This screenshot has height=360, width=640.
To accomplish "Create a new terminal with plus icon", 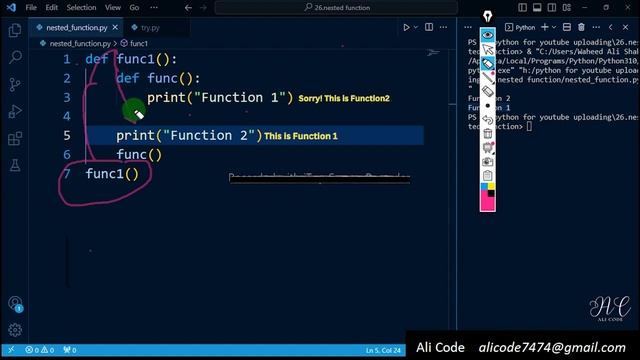I will click(x=544, y=27).
